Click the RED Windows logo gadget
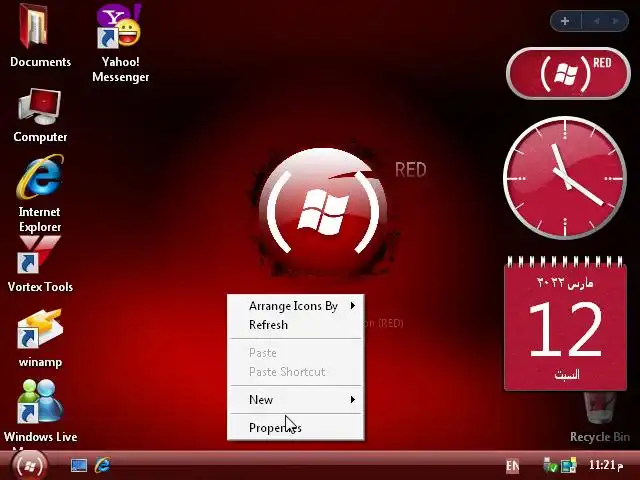The image size is (640, 480). tap(568, 73)
